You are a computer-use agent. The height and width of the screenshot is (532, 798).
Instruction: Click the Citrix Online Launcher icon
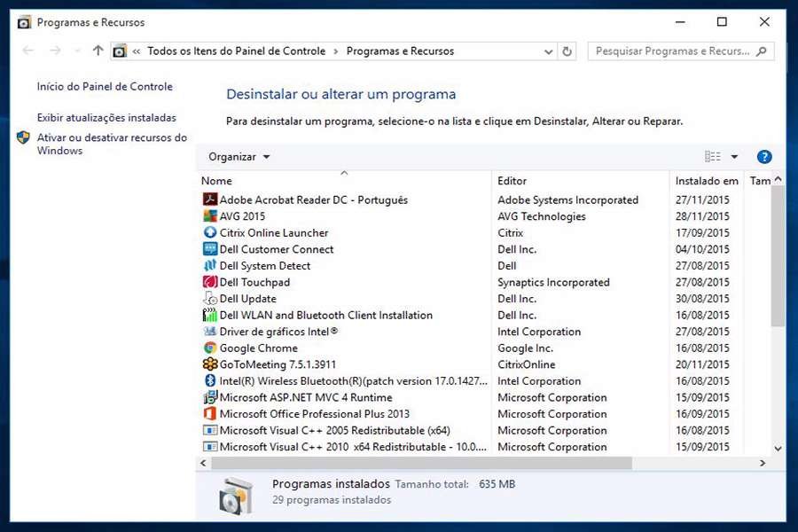[x=210, y=232]
